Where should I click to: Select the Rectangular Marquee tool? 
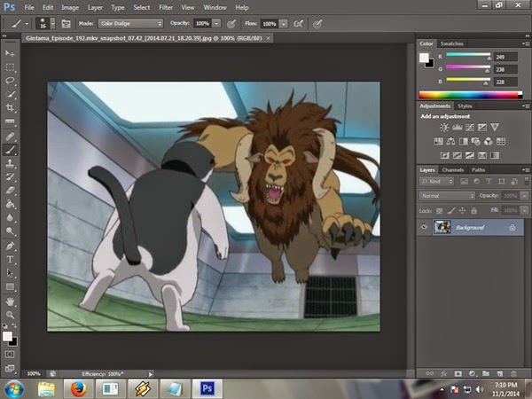(x=10, y=67)
